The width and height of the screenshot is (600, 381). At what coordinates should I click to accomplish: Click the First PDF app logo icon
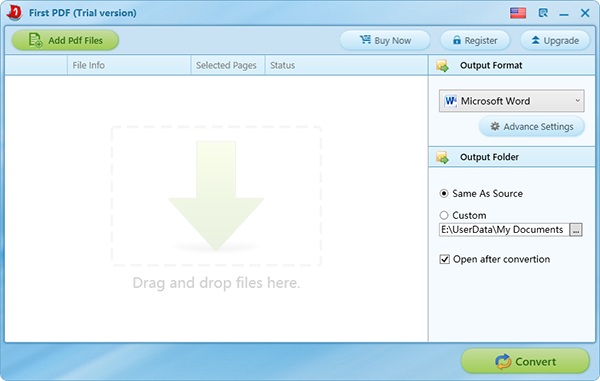(x=15, y=12)
